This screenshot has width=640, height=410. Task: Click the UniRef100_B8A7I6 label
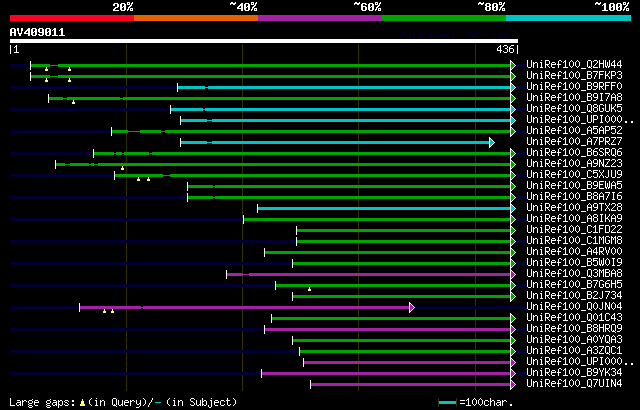coord(574,197)
